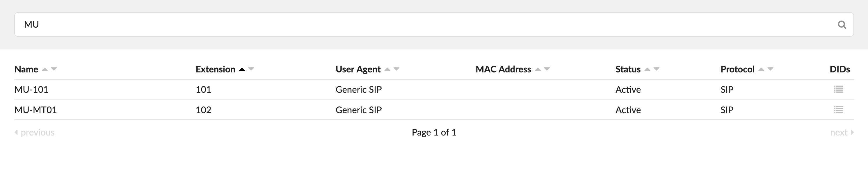Sort Protocol column ascending arrow
This screenshot has width=868, height=171.
pos(761,69)
